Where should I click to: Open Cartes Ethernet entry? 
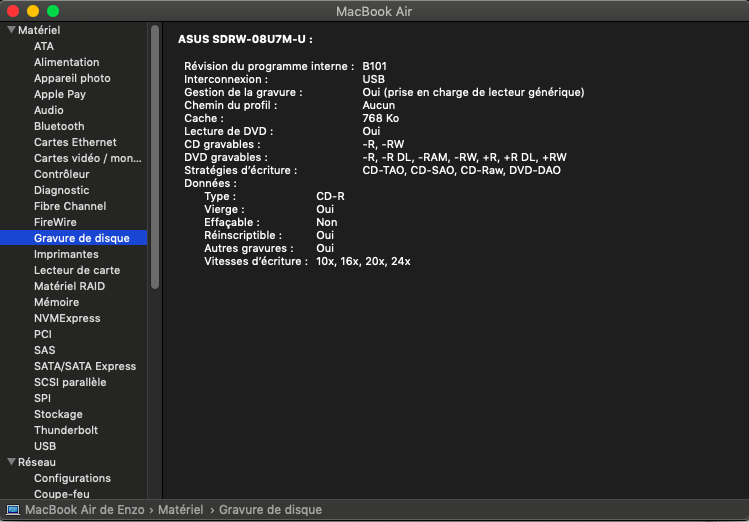[x=75, y=142]
